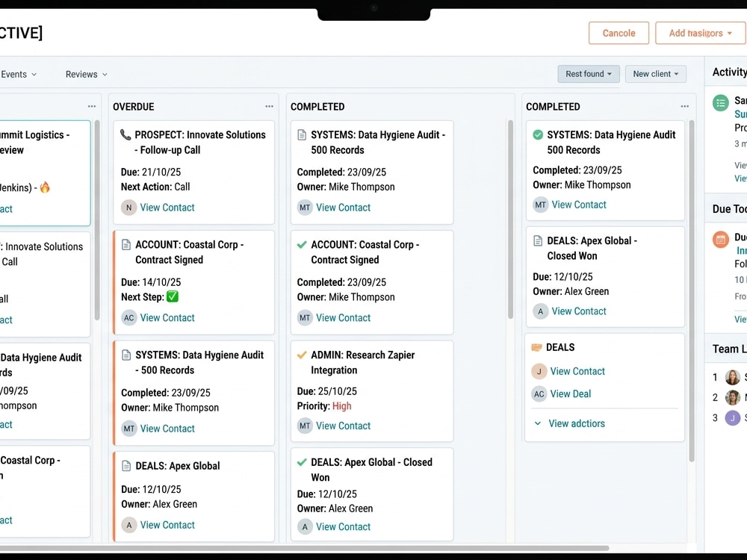The image size is (747, 560).
Task: Click Due: 21/10/25 on Innovate Solutions card
Action: click(x=151, y=172)
